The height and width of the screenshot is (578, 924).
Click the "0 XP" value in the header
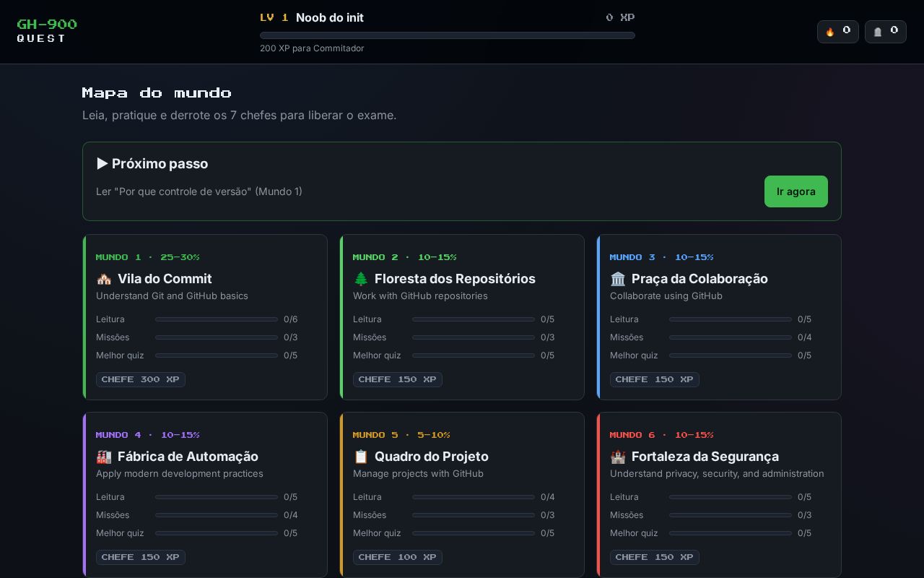pos(620,17)
